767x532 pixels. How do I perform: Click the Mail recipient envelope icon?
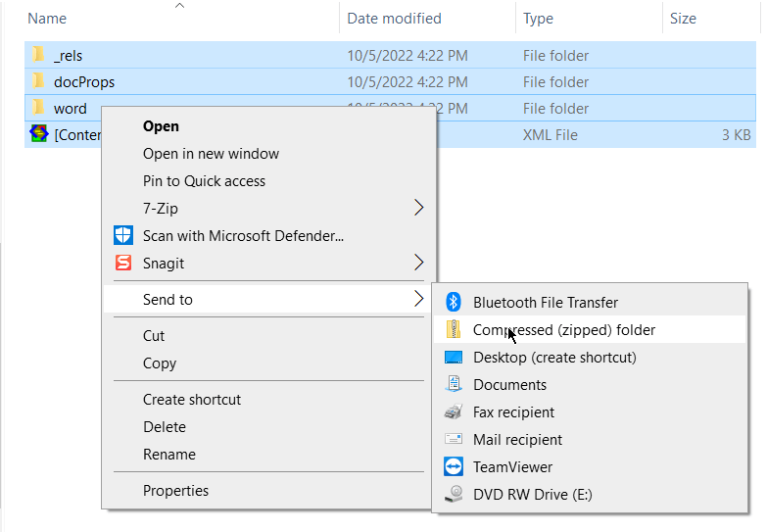(x=454, y=439)
